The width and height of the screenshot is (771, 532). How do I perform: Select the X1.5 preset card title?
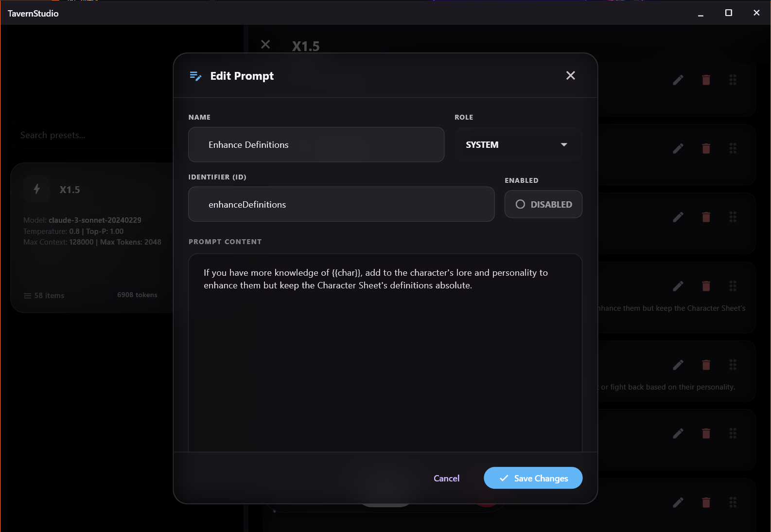coord(70,190)
